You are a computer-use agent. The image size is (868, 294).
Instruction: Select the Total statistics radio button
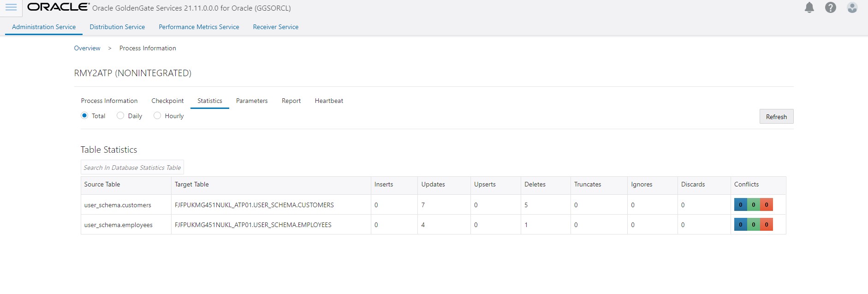pos(84,115)
